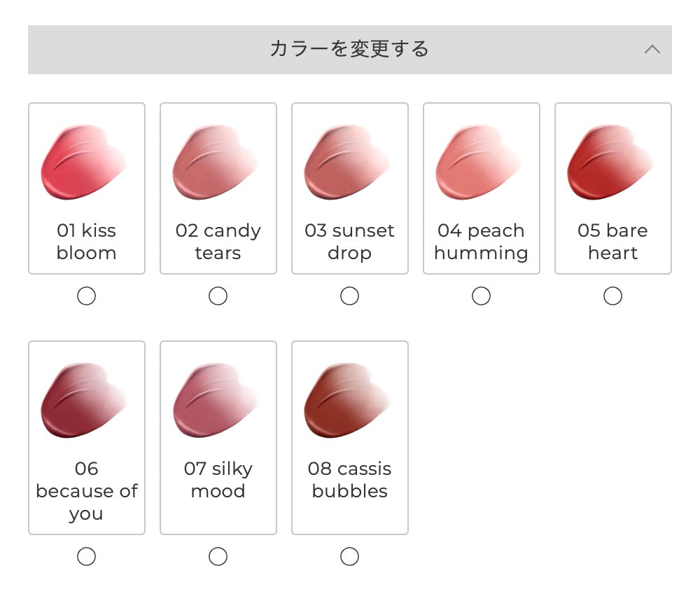Check the radio button under 07 silky mood
The height and width of the screenshot is (601, 700).
(218, 556)
